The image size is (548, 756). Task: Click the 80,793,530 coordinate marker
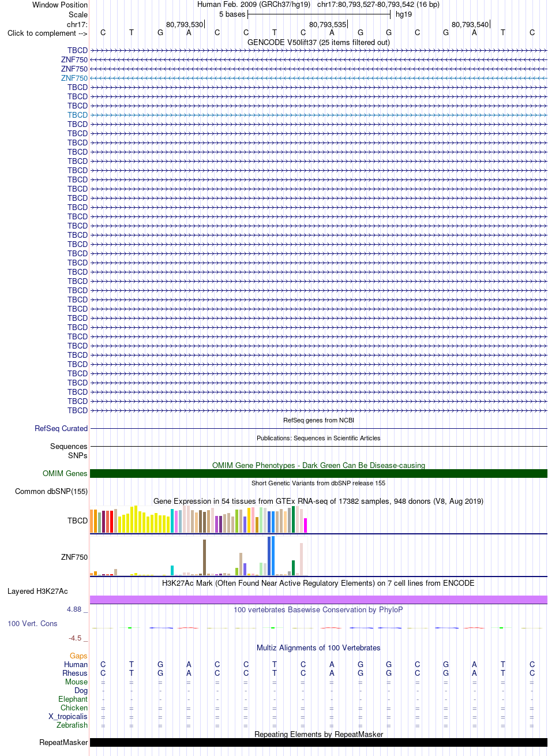[x=185, y=24]
